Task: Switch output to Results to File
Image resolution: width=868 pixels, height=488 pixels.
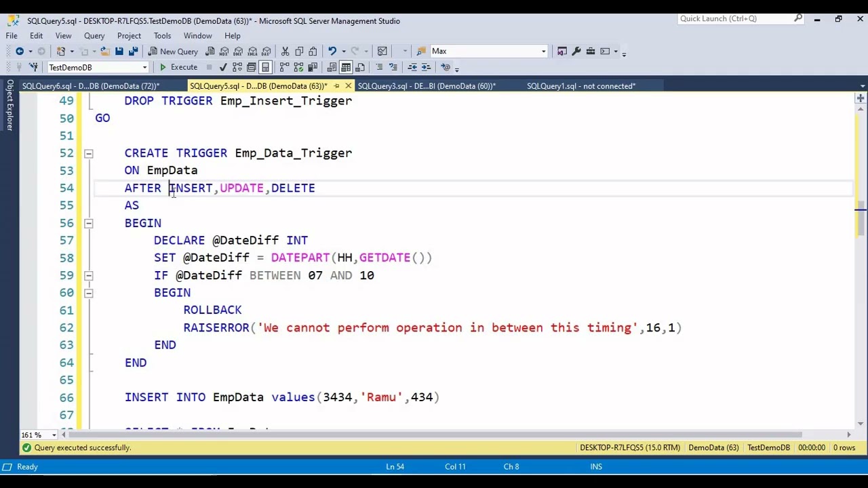Action: pyautogui.click(x=360, y=67)
